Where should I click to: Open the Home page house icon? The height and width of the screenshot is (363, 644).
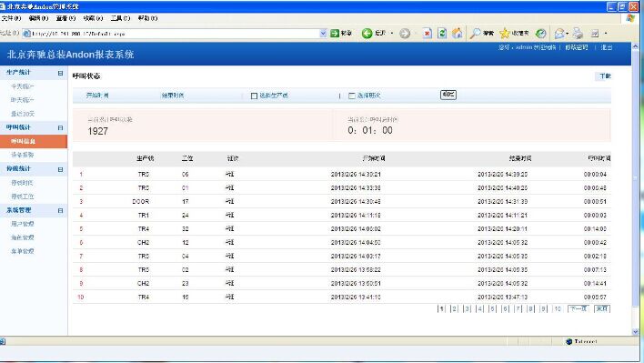point(458,34)
